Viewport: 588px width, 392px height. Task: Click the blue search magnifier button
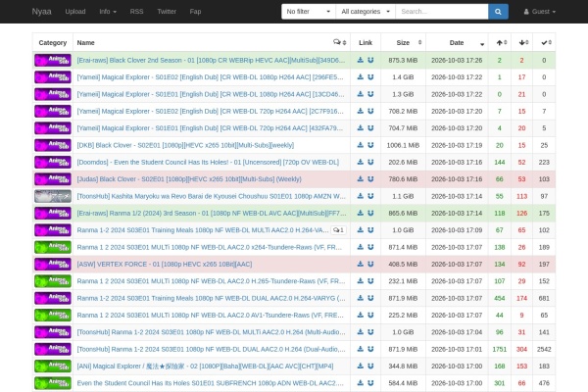coord(498,12)
